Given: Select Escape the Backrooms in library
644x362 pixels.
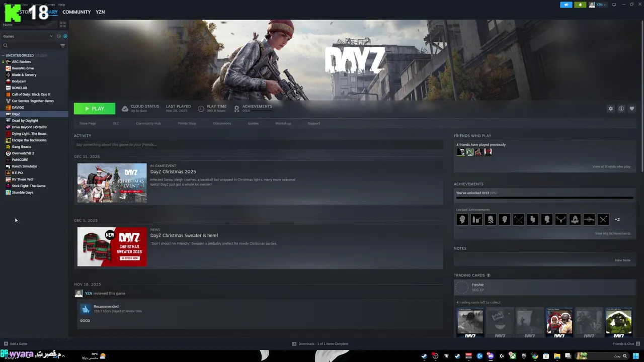Looking at the screenshot, I should [x=29, y=140].
